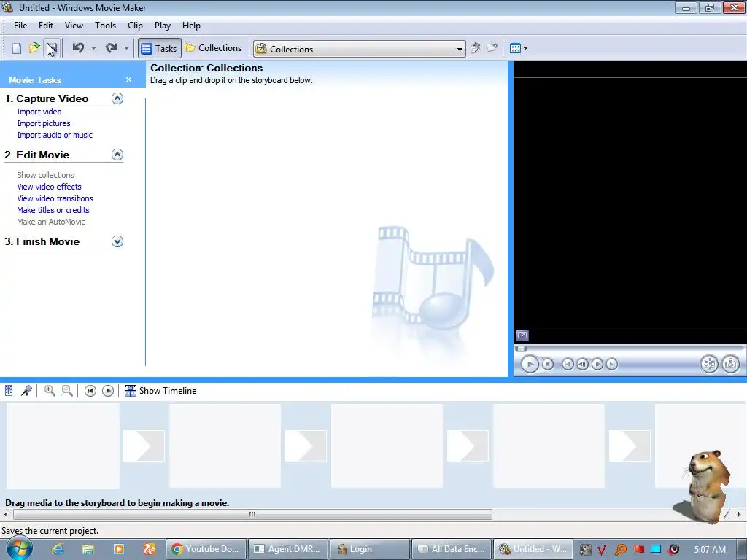The image size is (747, 560).
Task: Switch to Login taskbar window
Action: pos(370,549)
